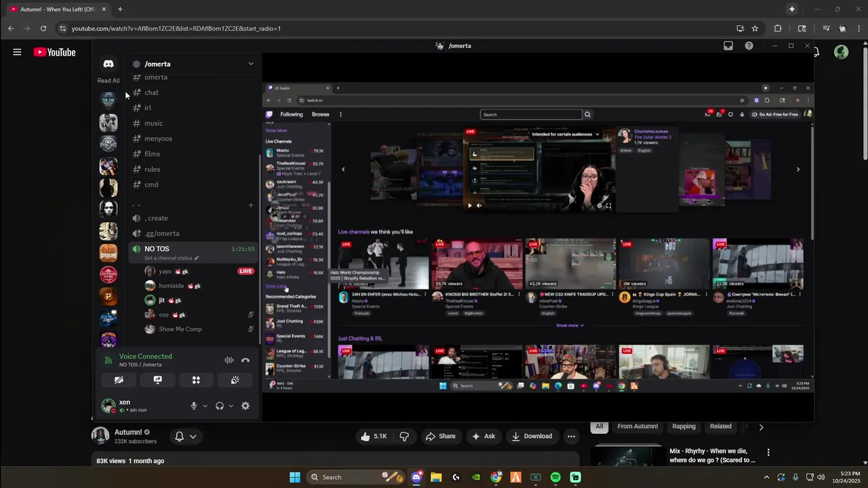Download the YouTube video
Image resolution: width=868 pixels, height=488 pixels.
coord(532,436)
